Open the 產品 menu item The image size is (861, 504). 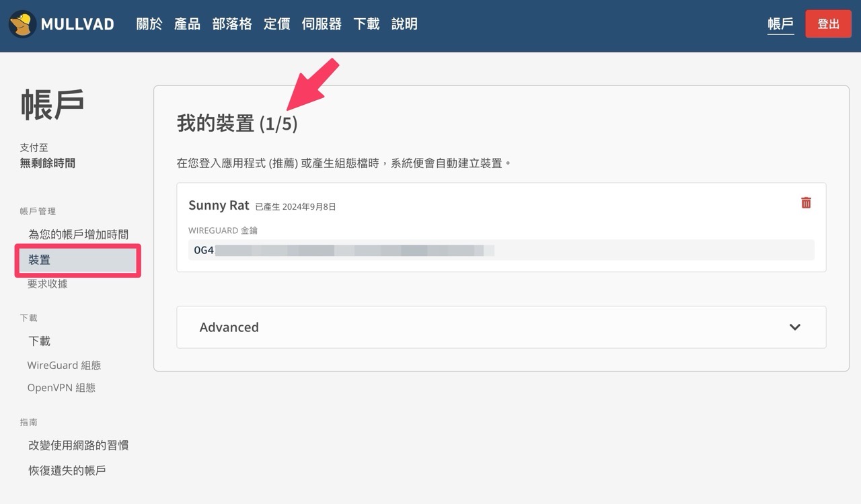[x=187, y=24]
